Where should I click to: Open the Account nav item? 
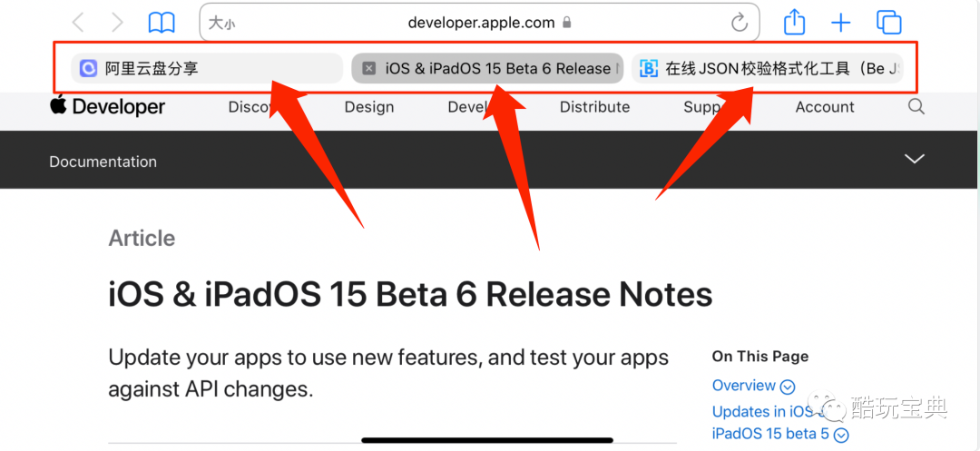point(824,107)
